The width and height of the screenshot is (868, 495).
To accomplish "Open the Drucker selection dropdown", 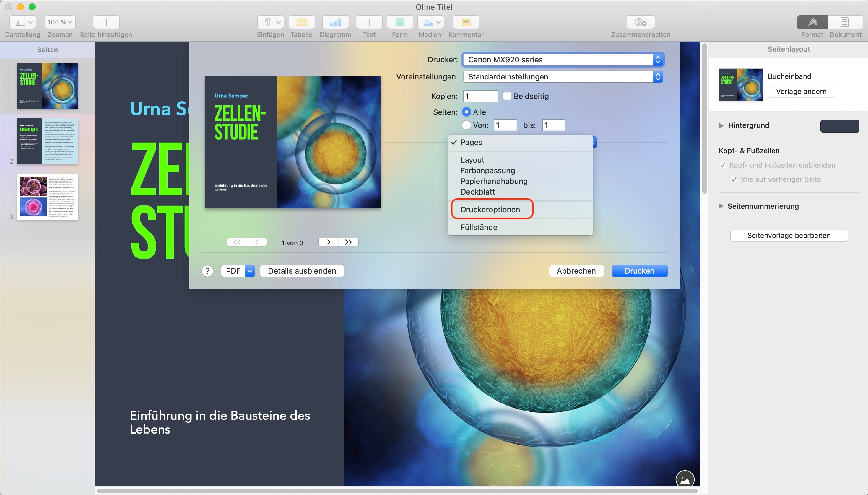I will coord(563,60).
